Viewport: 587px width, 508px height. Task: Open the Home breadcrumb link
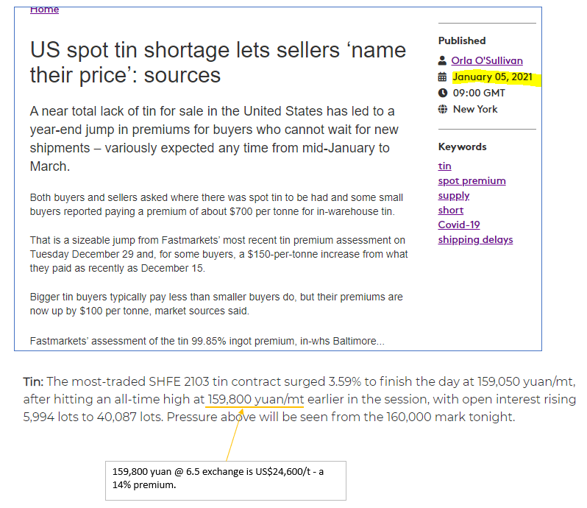pos(44,9)
